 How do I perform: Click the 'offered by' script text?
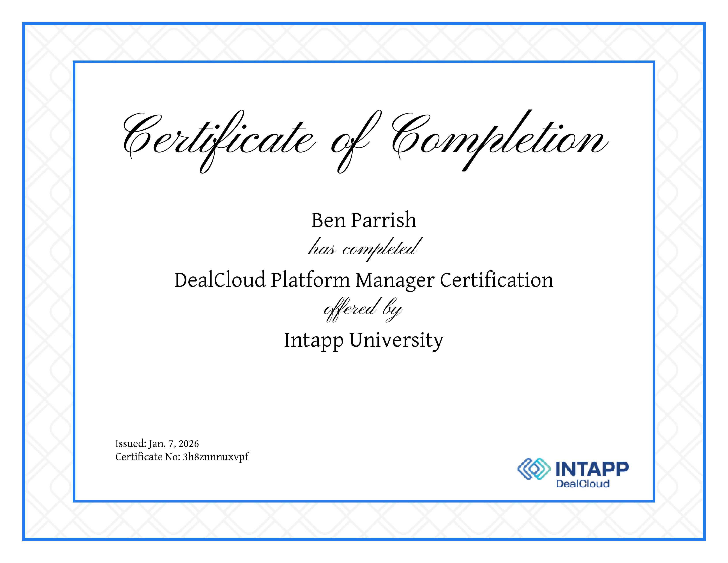[x=363, y=310]
